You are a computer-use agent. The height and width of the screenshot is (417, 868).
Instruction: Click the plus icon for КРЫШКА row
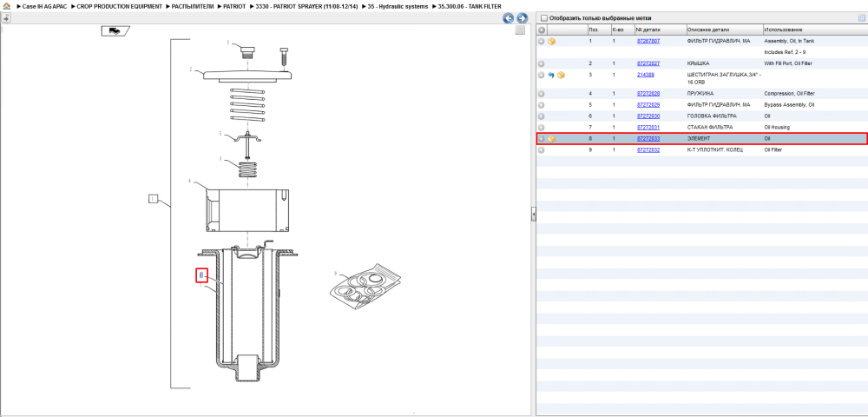(542, 63)
